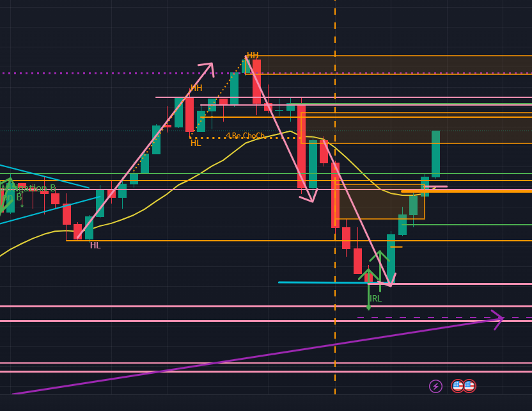The image size is (532, 411).
Task: Click the pink HL text label
Action: click(95, 245)
